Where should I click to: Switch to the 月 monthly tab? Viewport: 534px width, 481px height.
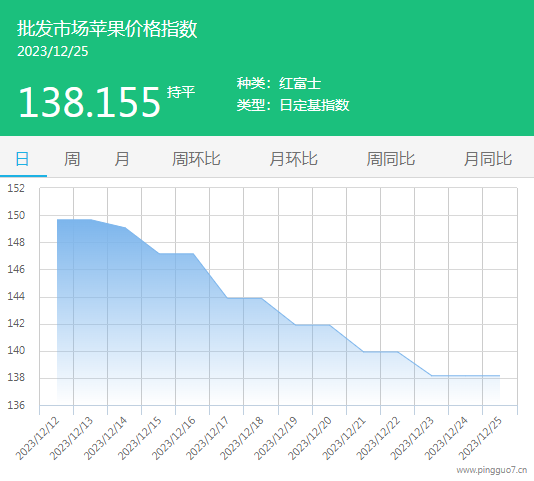pos(122,159)
